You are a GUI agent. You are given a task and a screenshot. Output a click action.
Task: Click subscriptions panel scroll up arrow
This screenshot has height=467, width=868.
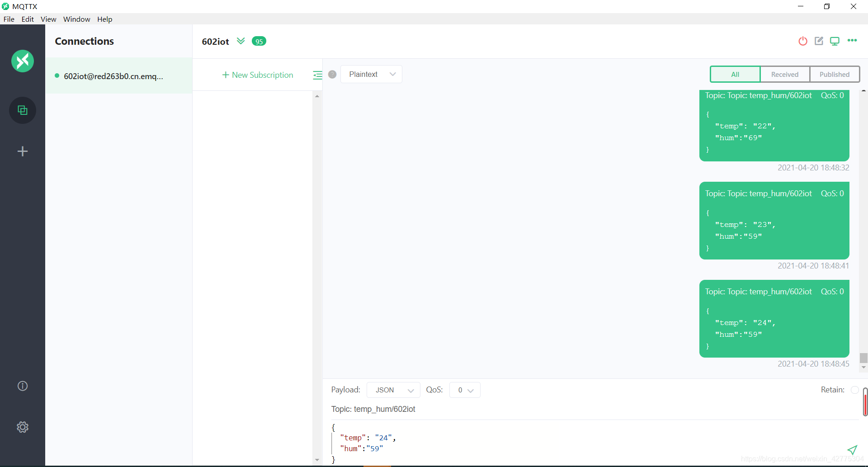coord(317,96)
